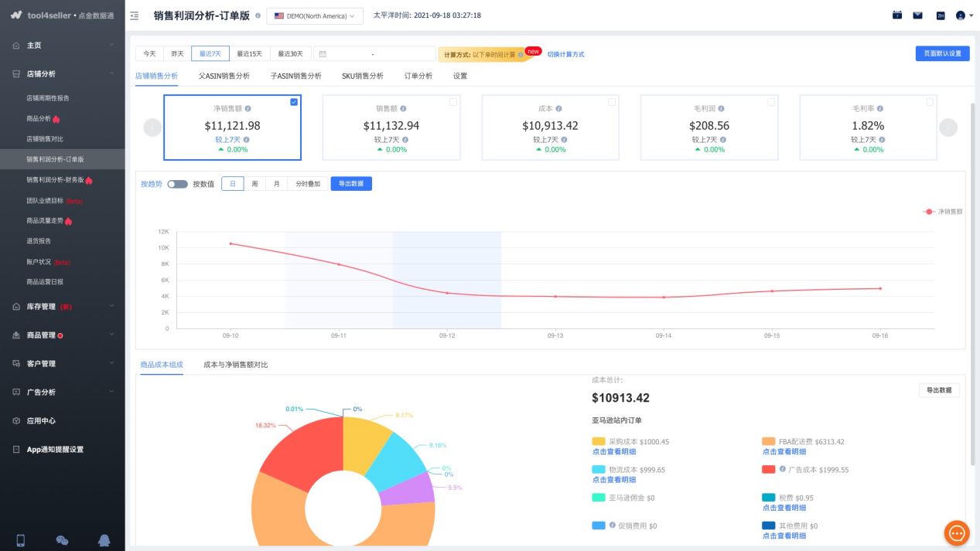Collapse the 店铺分析 sidebar section
Screen dimensions: 980x551
pos(63,74)
